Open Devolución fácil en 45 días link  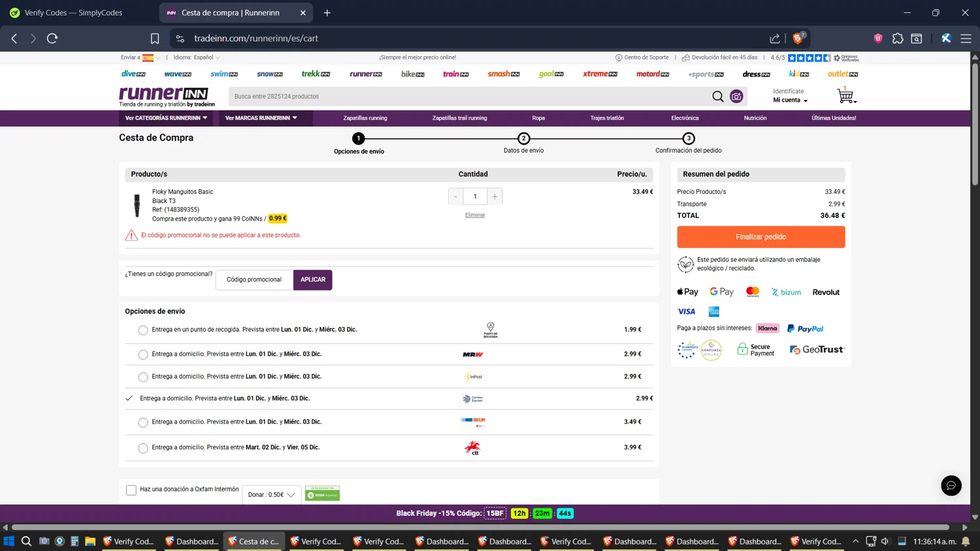coord(719,57)
